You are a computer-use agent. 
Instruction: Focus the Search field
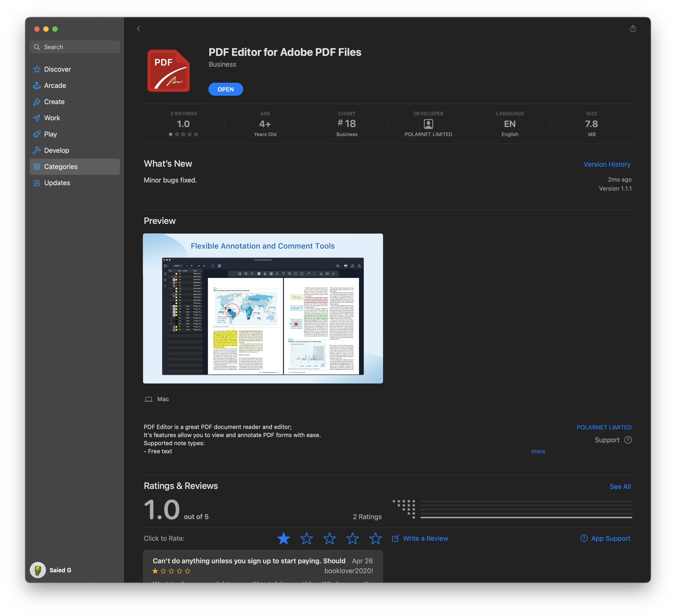coord(75,47)
